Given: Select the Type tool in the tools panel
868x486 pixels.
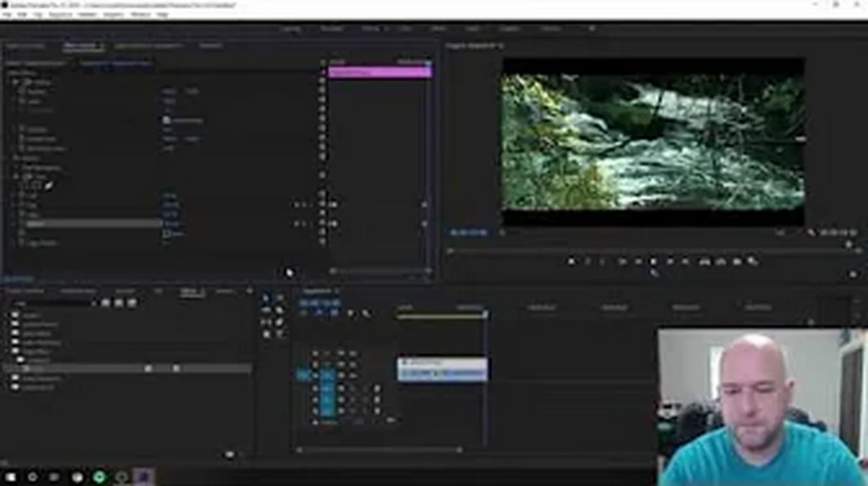Looking at the screenshot, I should tap(279, 333).
